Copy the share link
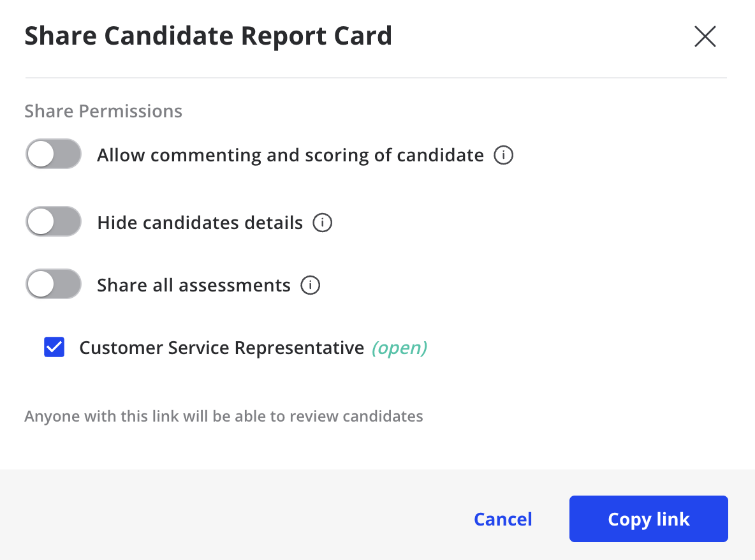The height and width of the screenshot is (560, 755). (x=649, y=519)
